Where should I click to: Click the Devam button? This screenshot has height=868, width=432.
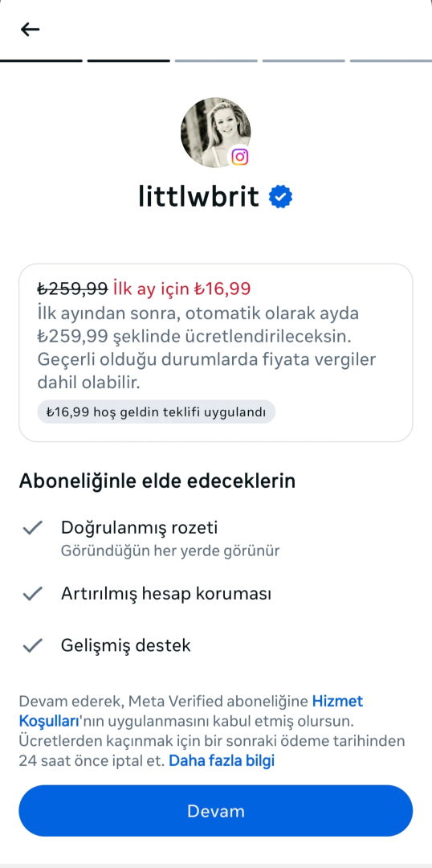point(216,811)
